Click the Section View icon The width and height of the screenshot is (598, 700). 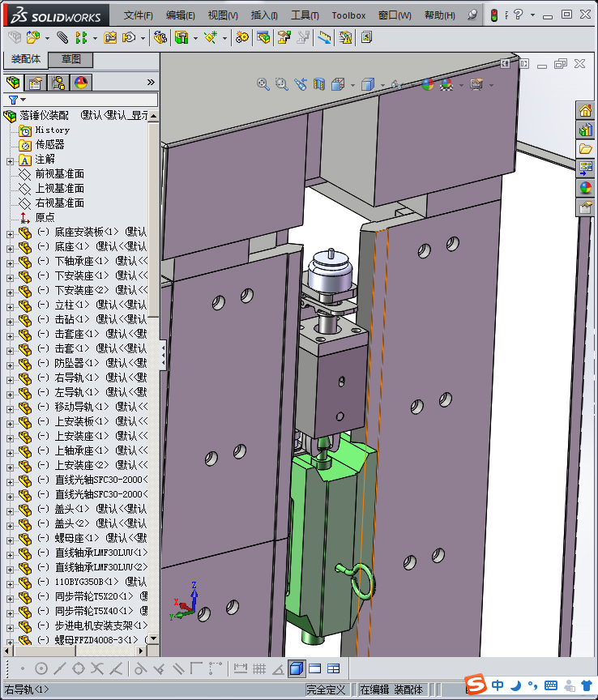(x=319, y=84)
